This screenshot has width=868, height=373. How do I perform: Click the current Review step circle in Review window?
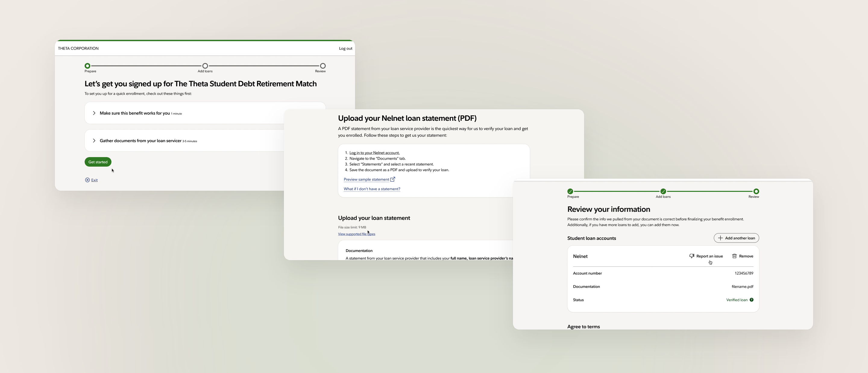[756, 191]
